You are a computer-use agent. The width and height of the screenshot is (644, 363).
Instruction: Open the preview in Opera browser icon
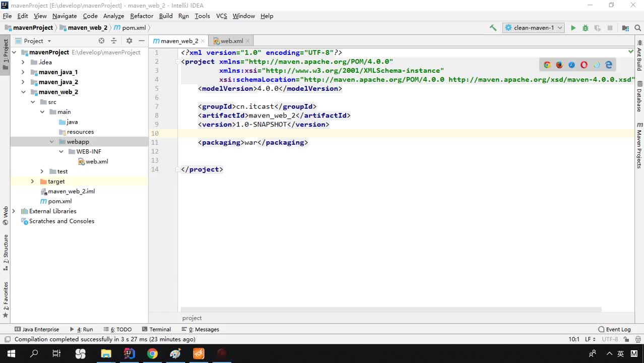584,65
